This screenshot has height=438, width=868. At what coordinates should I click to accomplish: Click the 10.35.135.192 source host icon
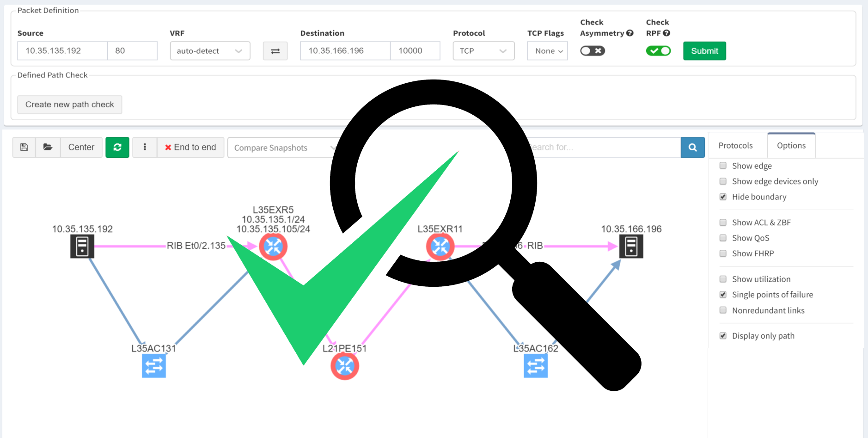82,246
